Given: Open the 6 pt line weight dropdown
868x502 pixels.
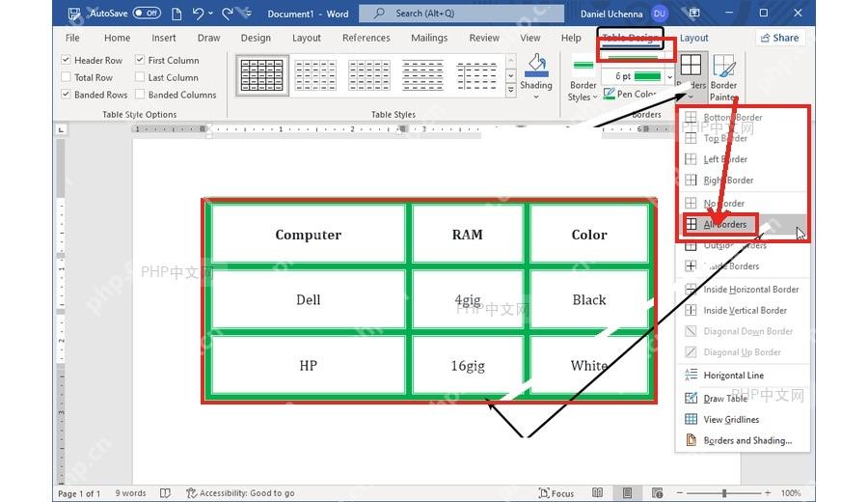Looking at the screenshot, I should [669, 76].
